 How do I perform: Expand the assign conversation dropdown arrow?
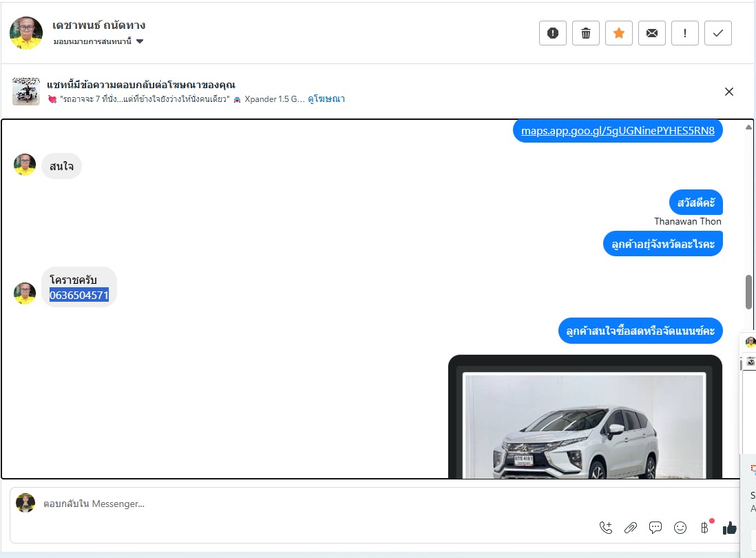pos(140,41)
